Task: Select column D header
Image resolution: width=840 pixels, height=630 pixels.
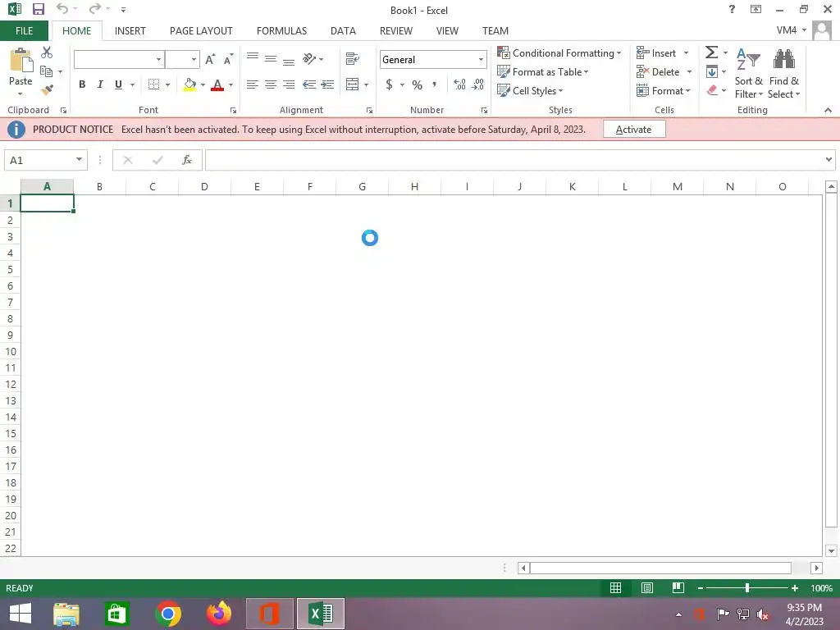Action: (x=204, y=186)
